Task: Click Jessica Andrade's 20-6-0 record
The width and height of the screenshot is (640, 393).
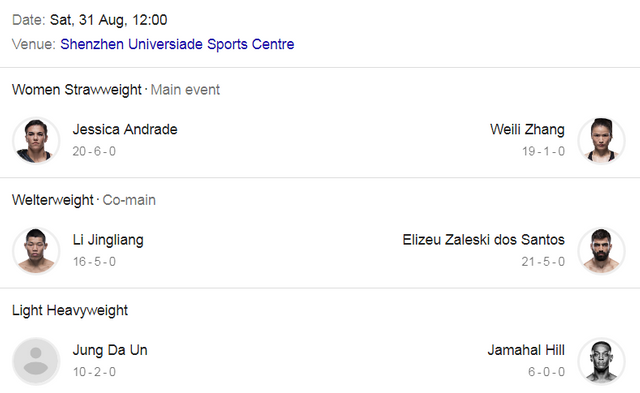Action: click(x=94, y=151)
